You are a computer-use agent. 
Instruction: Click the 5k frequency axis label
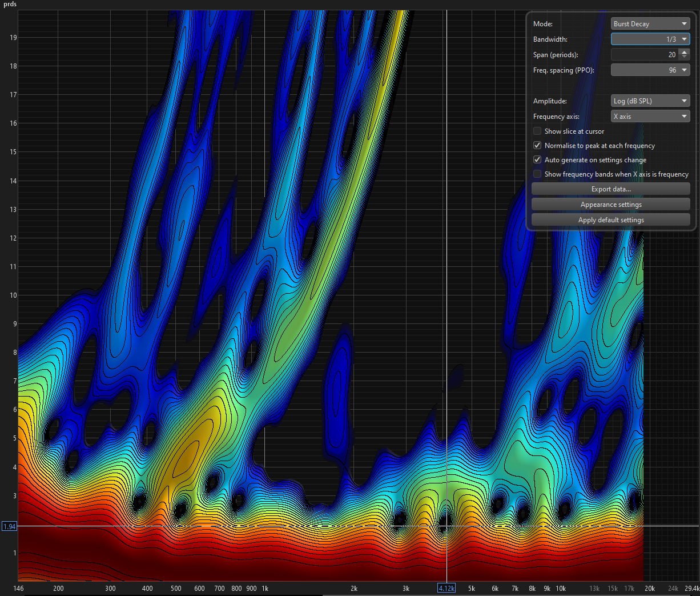coord(472,589)
